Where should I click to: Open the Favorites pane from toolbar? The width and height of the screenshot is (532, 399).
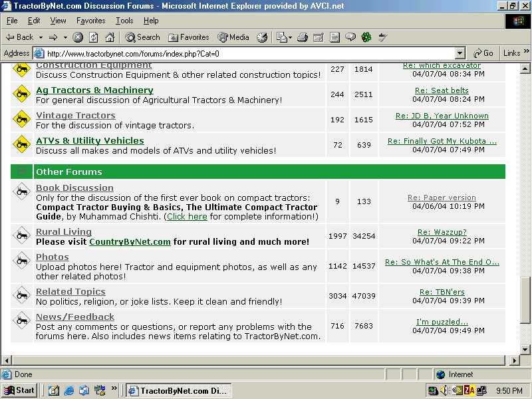[189, 37]
